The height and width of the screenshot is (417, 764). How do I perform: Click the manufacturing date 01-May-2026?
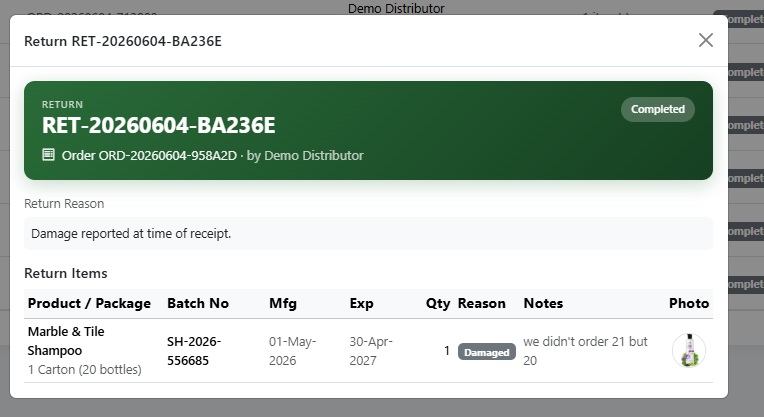(x=292, y=351)
